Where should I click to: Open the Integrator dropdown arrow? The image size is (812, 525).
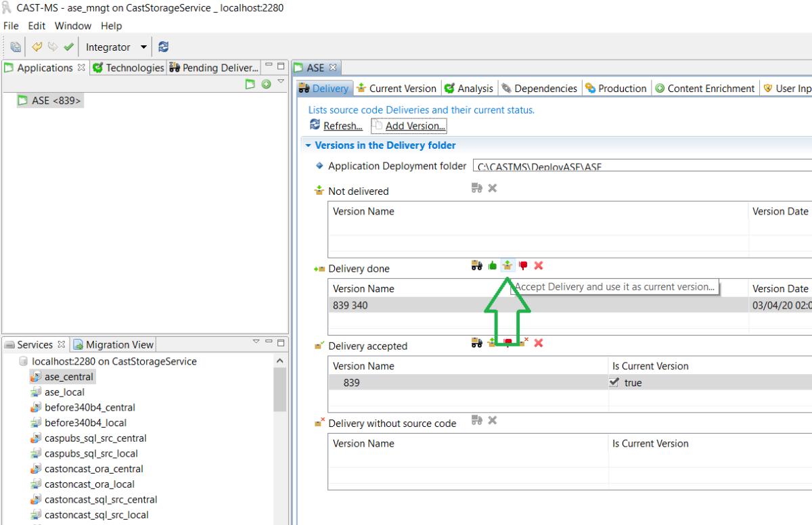(143, 47)
